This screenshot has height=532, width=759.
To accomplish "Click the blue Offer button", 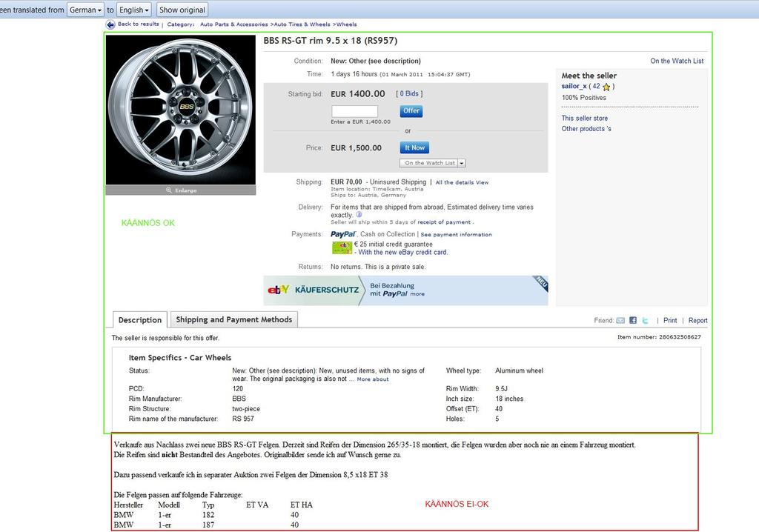I will click(x=411, y=111).
